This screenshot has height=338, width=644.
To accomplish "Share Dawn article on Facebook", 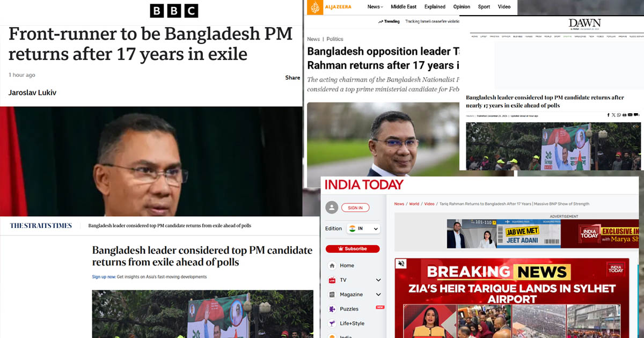I will coord(609,115).
